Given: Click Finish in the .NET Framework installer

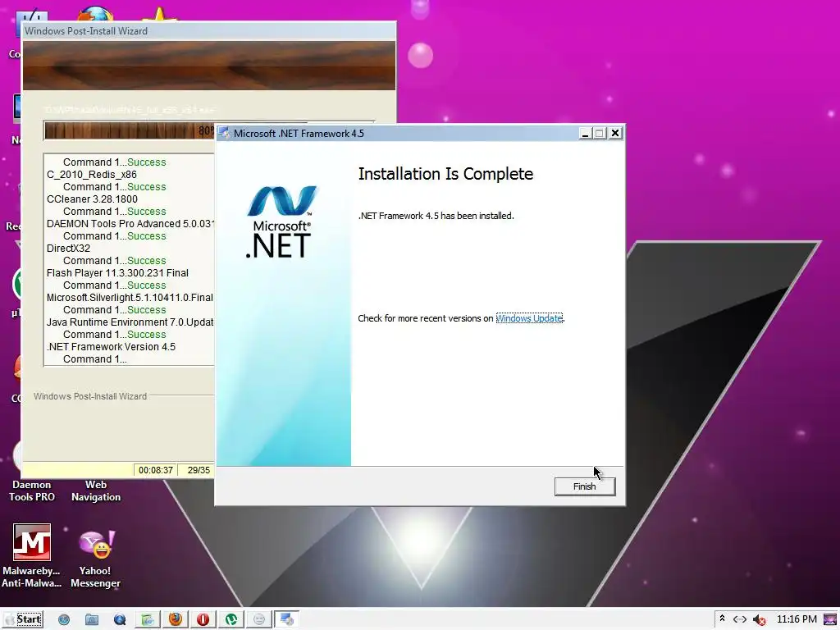Looking at the screenshot, I should coord(584,486).
